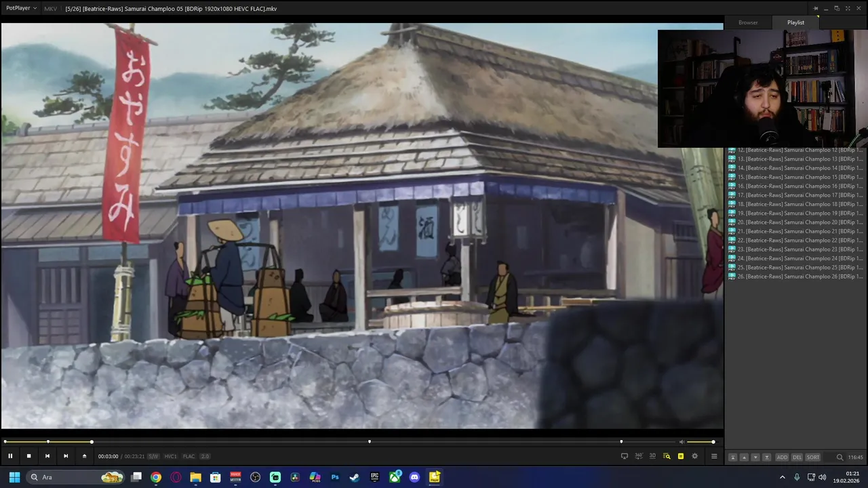
Task: Open the PotPlayer dropdown menu
Action: coord(21,8)
